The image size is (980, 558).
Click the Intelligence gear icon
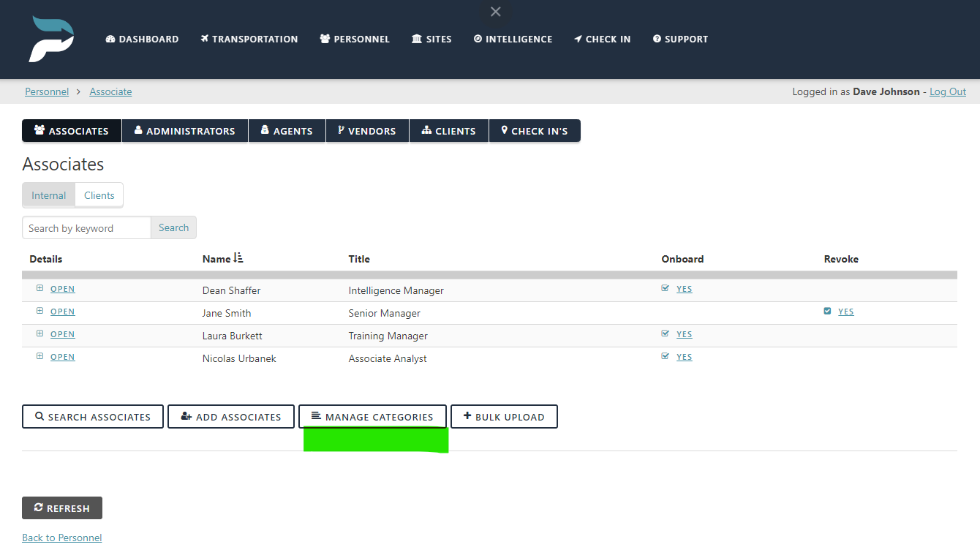[x=479, y=39]
